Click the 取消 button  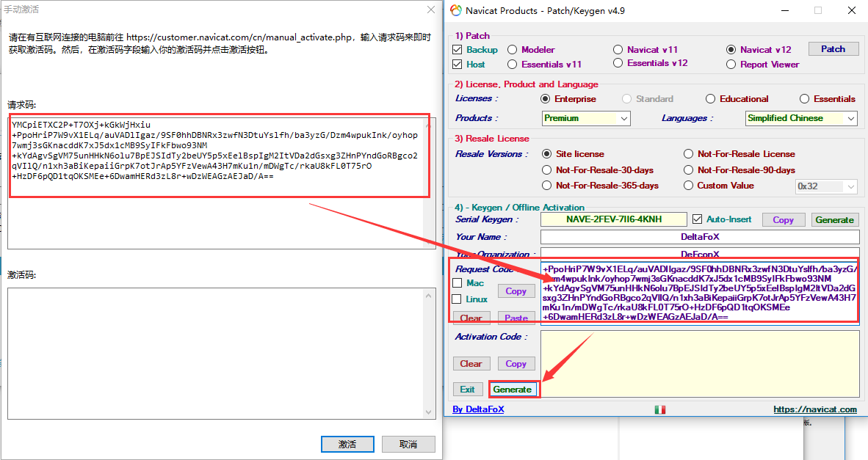tap(408, 444)
